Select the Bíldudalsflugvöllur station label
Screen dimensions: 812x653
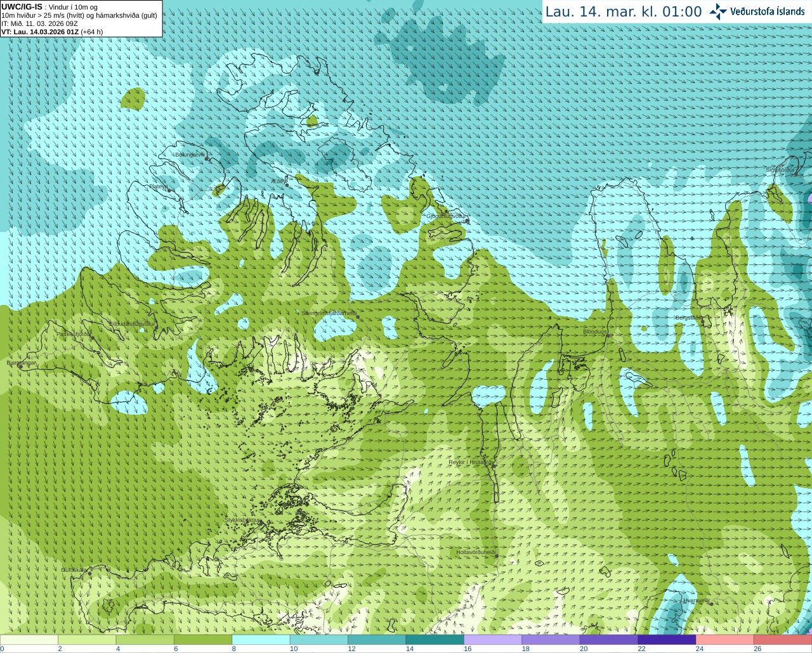pyautogui.click(x=132, y=323)
